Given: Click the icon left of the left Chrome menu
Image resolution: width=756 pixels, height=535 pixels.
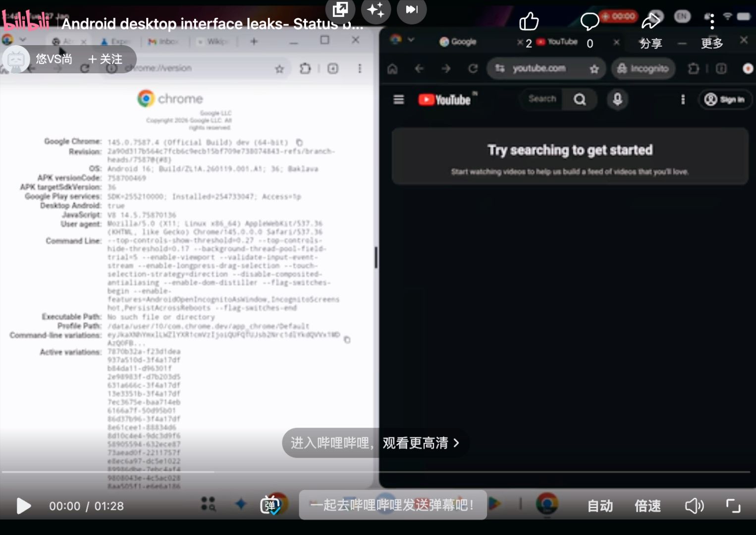Looking at the screenshot, I should pyautogui.click(x=333, y=68).
